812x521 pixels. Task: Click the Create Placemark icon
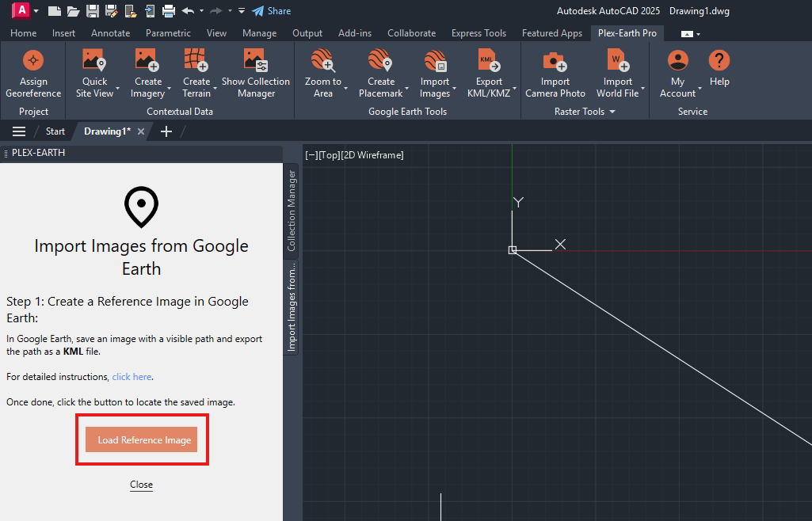coord(380,61)
